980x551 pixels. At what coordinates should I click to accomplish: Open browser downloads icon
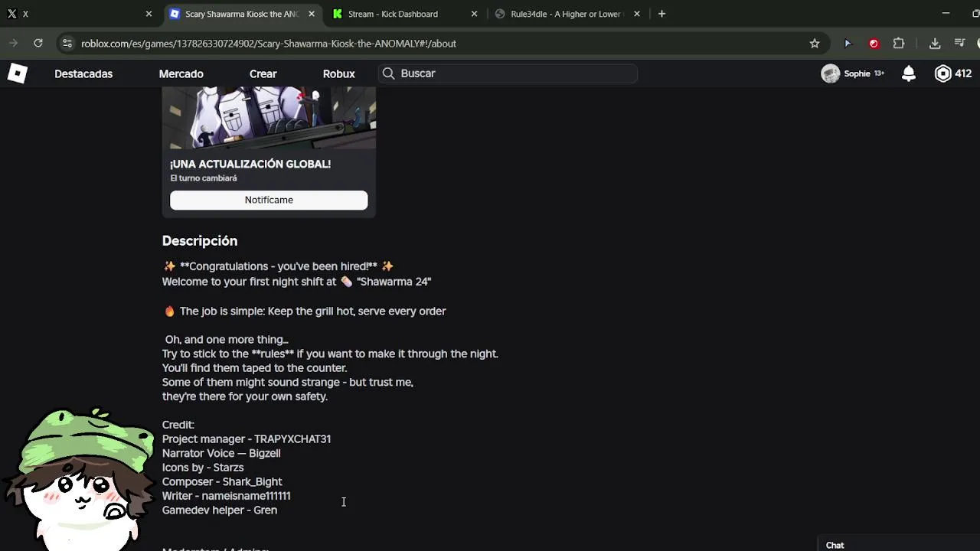coord(935,44)
